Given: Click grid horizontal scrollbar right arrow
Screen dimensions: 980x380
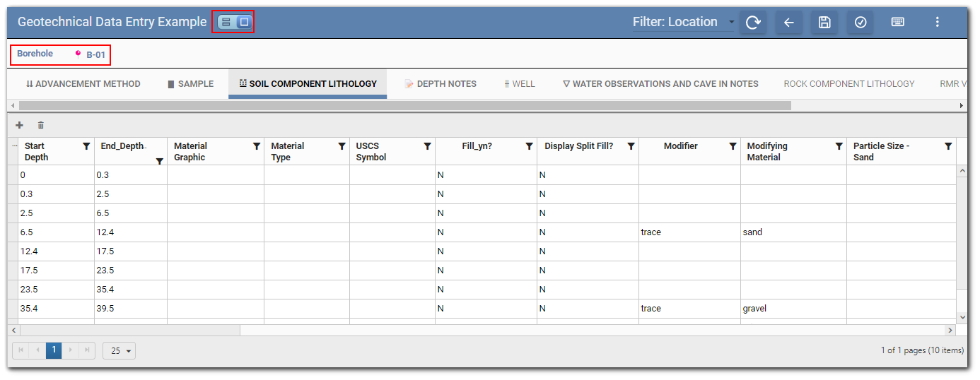Looking at the screenshot, I should click(x=951, y=330).
